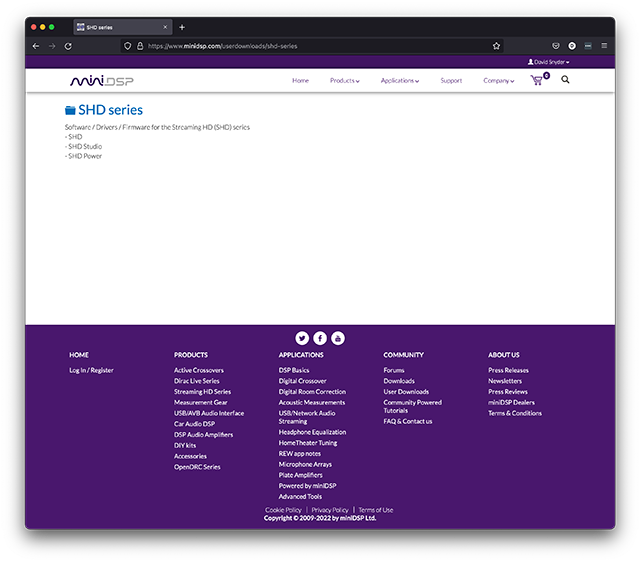This screenshot has height=562, width=640.
Task: Expand the Products navigation menu
Action: coord(344,81)
